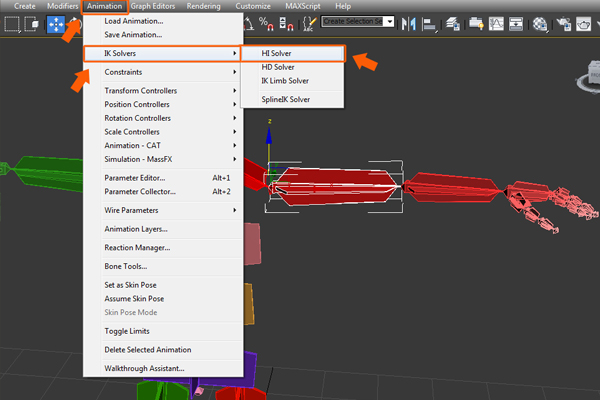Toggle the Angle Snap icon
The image size is (600, 400).
249,24
